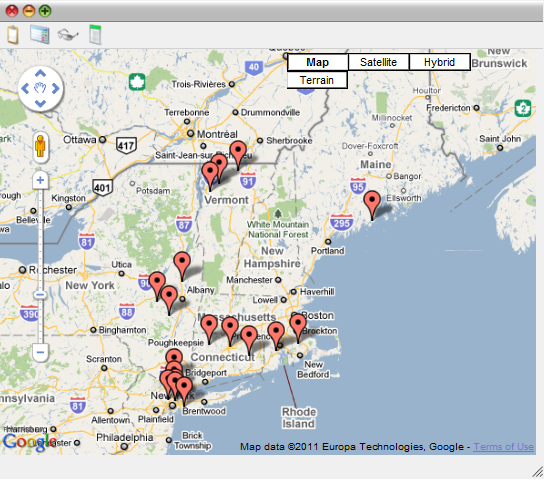Click the Philadelphia city label
This screenshot has height=480, width=544.
[125, 437]
